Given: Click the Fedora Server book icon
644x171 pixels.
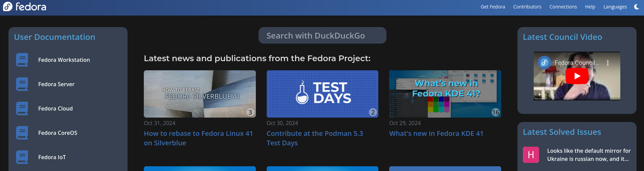Looking at the screenshot, I should tap(22, 84).
